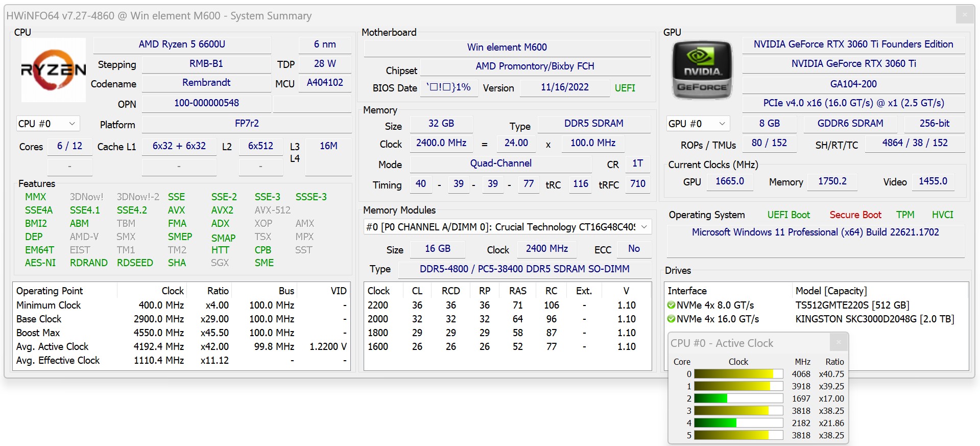Image resolution: width=980 pixels, height=446 pixels.
Task: Click the greyed AVX-512 feature label
Action: 272,210
